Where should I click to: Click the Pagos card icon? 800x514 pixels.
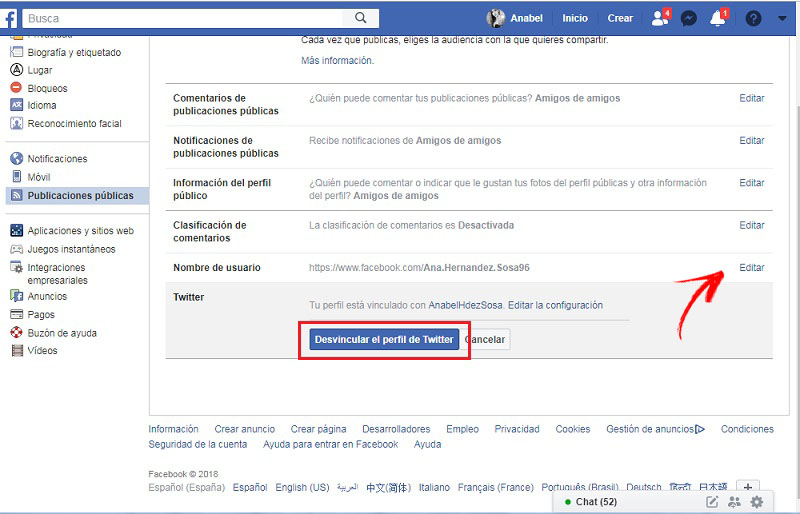click(17, 314)
